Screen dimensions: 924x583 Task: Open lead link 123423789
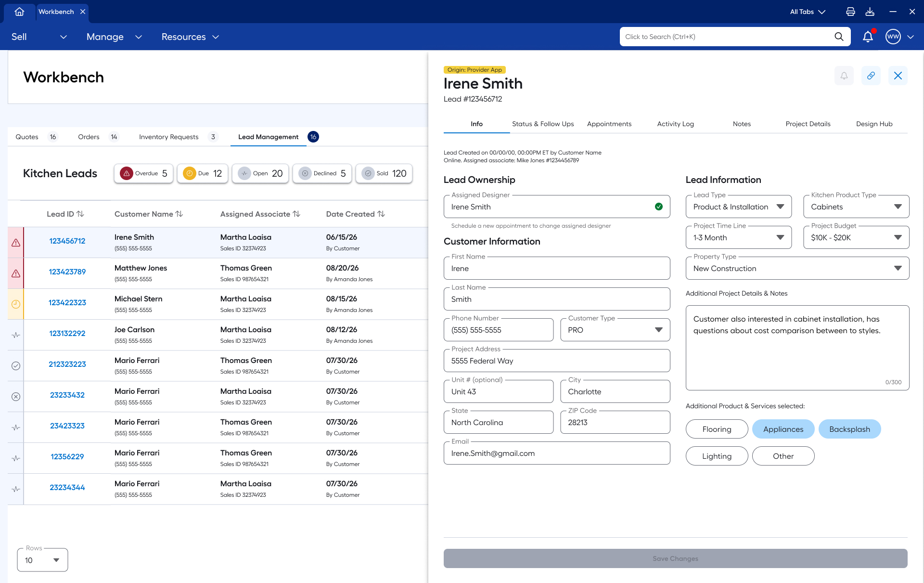point(67,272)
